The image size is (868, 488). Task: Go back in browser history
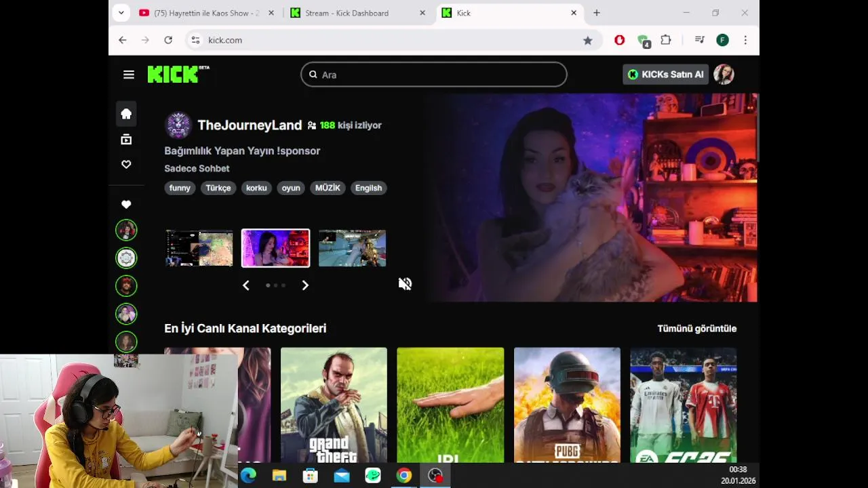(x=123, y=40)
